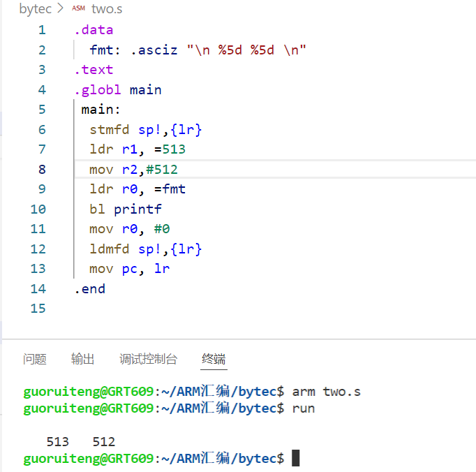Viewport: 476px width, 472px height.
Task: Click the two.s breadcrumb file name
Action: tap(107, 9)
